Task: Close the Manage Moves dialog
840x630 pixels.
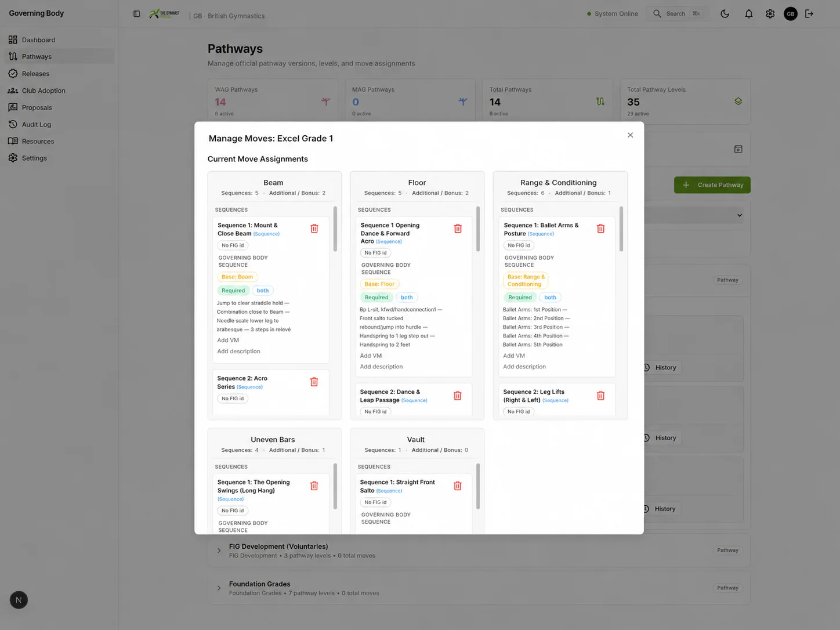Action: 630,135
